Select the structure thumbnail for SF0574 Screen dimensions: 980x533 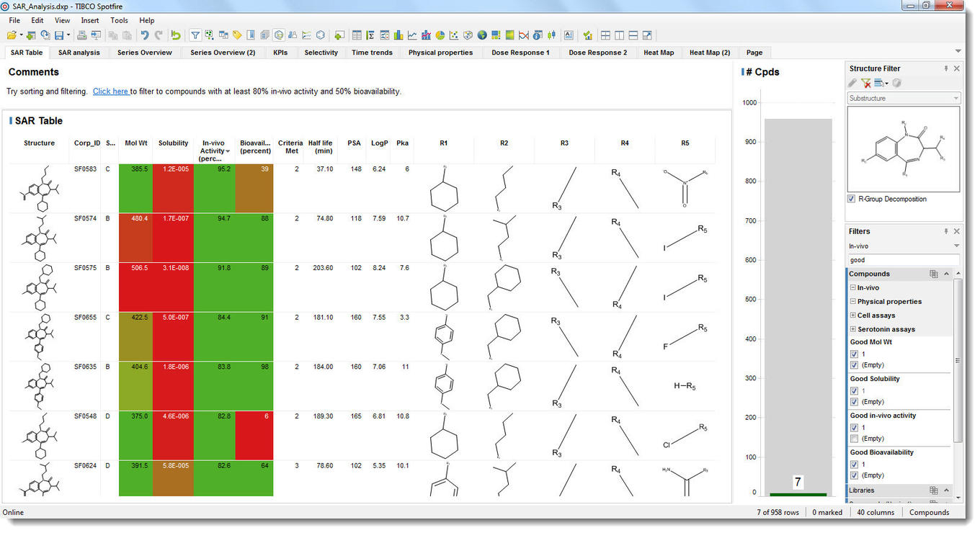pos(39,238)
